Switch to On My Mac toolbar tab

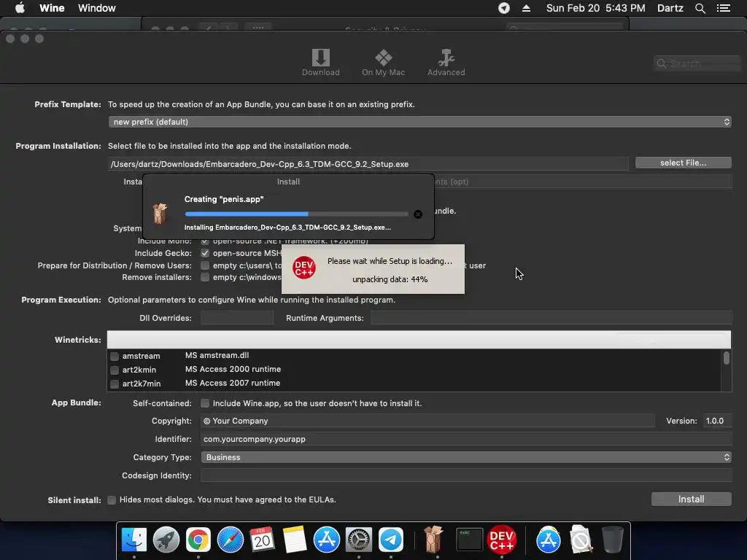click(383, 63)
